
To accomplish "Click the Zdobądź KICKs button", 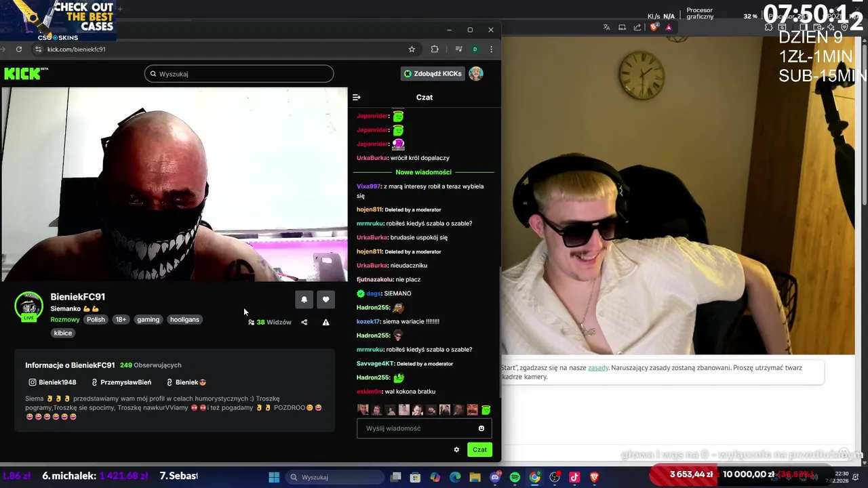I will pyautogui.click(x=433, y=74).
